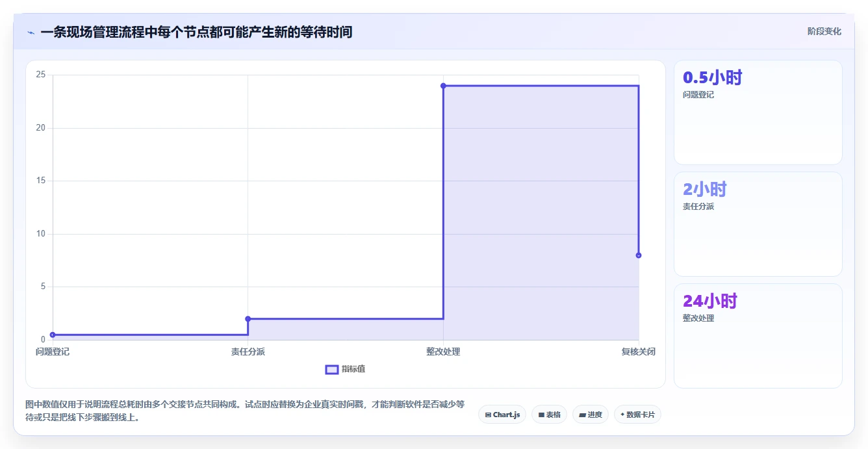This screenshot has width=868, height=449.
Task: Click the y-axis value 20
Action: tap(41, 128)
